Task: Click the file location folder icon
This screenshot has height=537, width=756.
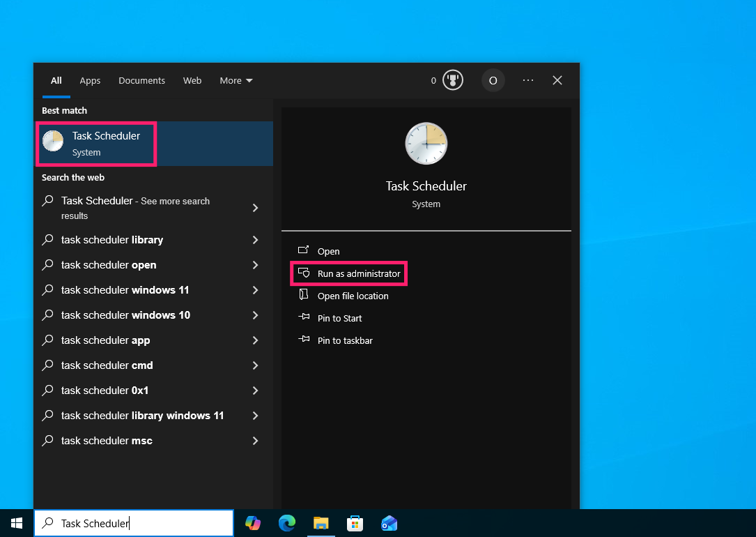Action: pos(304,294)
